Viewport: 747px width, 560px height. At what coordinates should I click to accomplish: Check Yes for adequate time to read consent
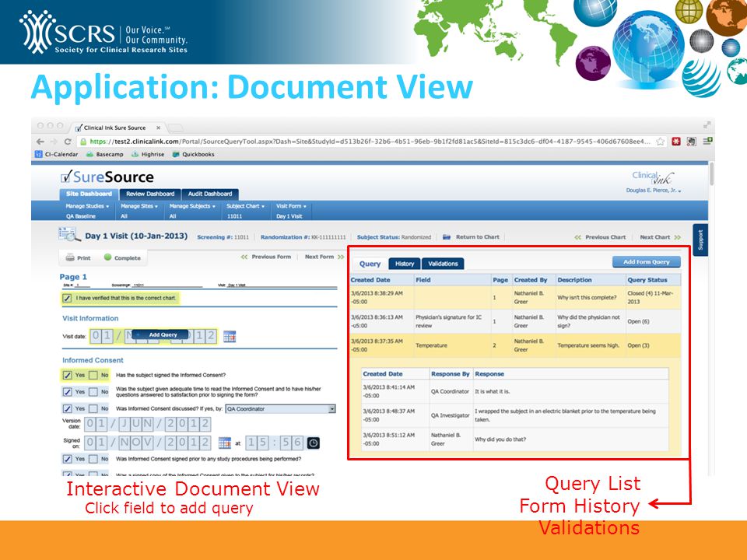click(x=68, y=392)
